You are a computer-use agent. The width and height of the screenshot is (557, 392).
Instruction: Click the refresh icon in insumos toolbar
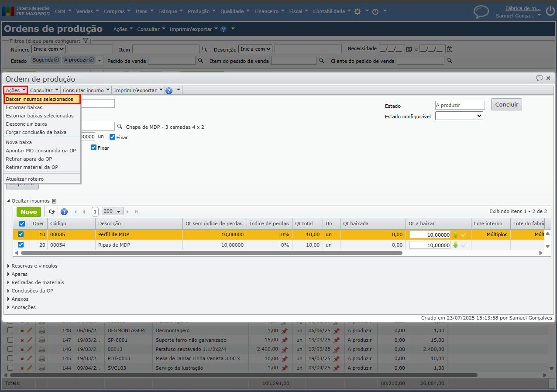pos(51,212)
